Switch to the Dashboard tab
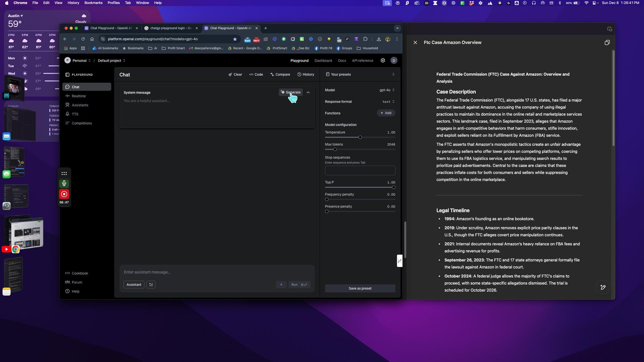644x362 pixels. 323,61
